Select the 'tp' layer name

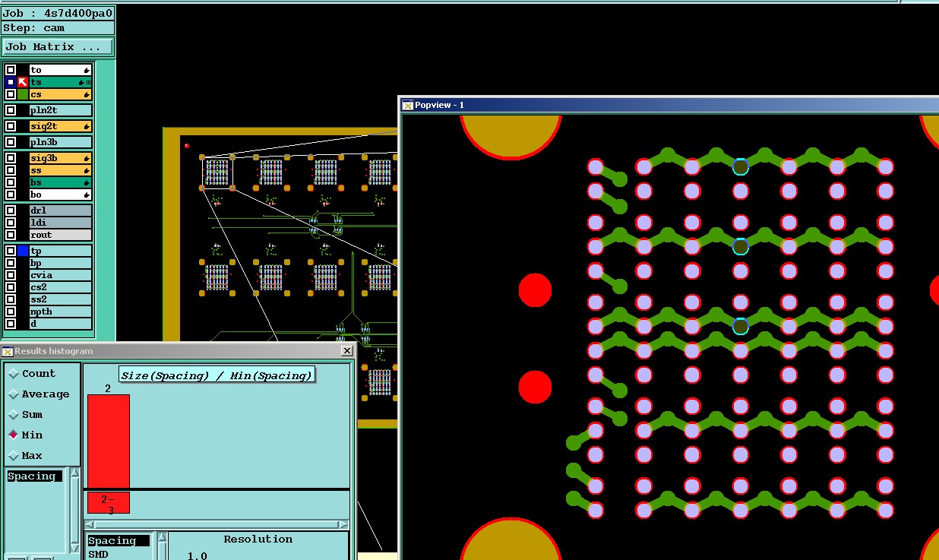tap(61, 251)
